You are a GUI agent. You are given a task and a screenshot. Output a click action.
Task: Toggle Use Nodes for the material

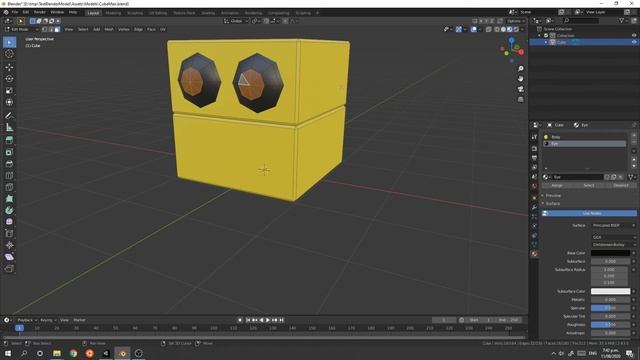[x=589, y=213]
